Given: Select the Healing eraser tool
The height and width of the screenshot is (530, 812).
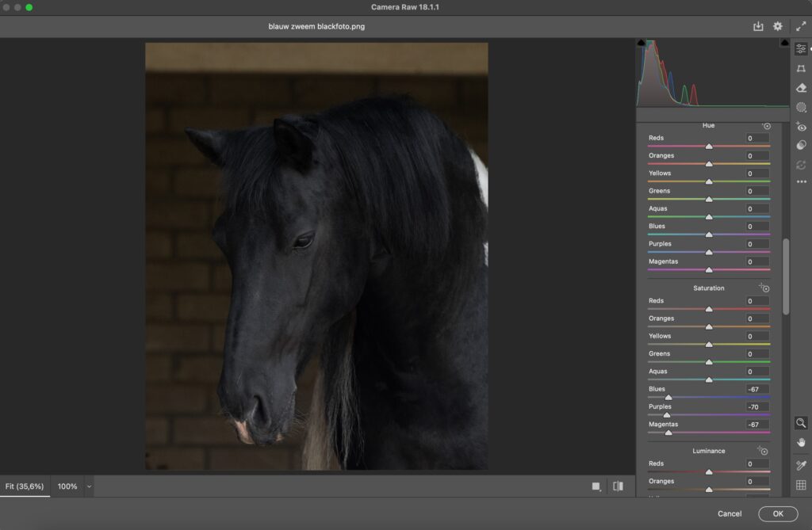Looking at the screenshot, I should 801,88.
